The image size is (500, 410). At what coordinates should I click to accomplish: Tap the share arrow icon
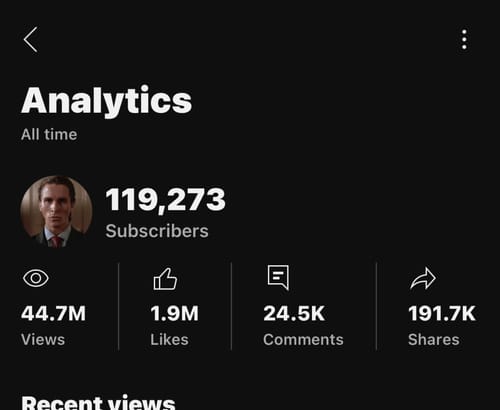[423, 278]
